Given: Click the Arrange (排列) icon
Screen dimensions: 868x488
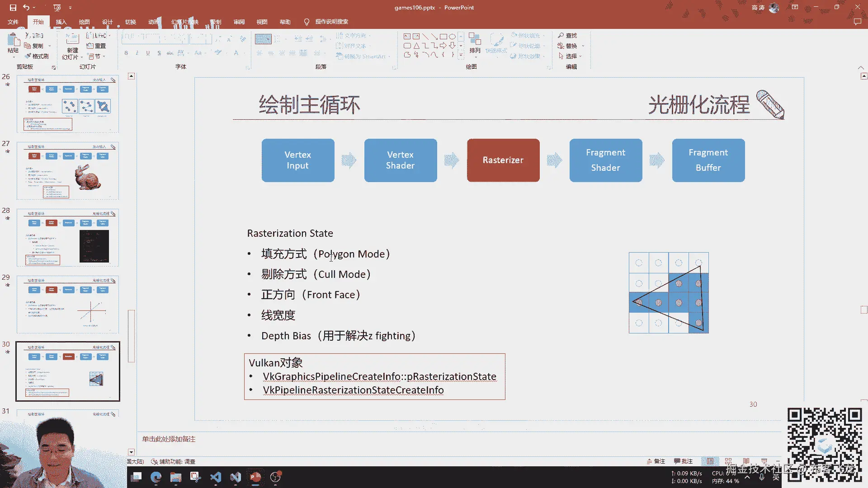Looking at the screenshot, I should tap(474, 40).
